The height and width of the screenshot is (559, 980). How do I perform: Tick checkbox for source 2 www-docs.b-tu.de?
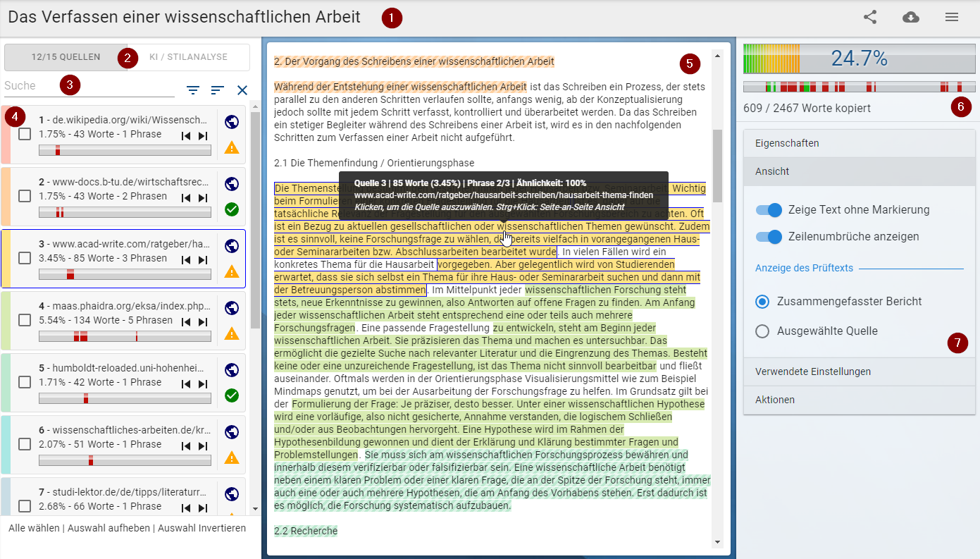coord(25,196)
